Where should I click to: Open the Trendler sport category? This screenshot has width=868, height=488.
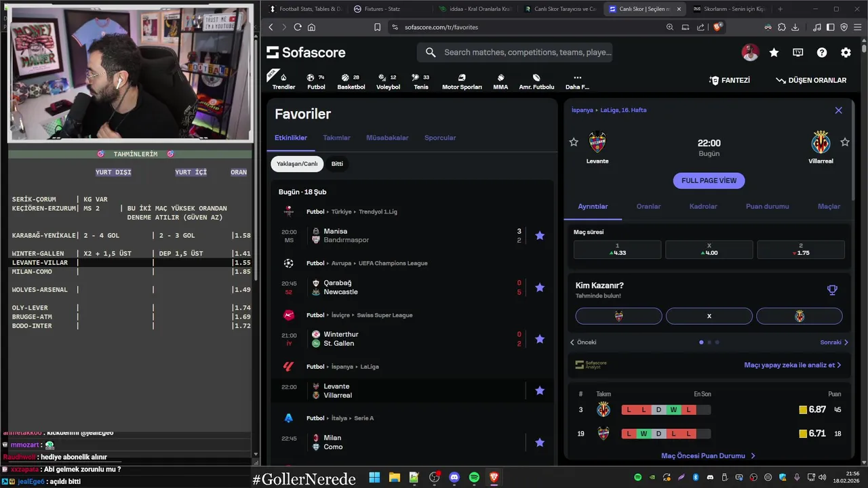point(283,81)
